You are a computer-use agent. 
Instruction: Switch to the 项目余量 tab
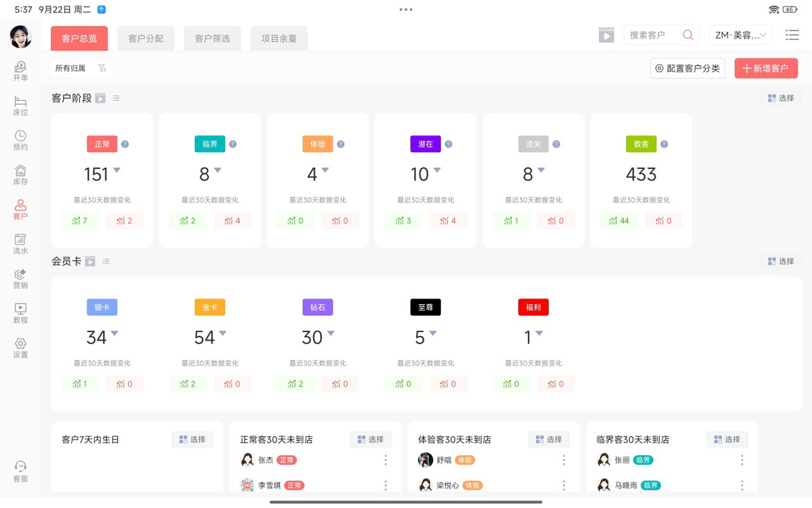click(279, 39)
